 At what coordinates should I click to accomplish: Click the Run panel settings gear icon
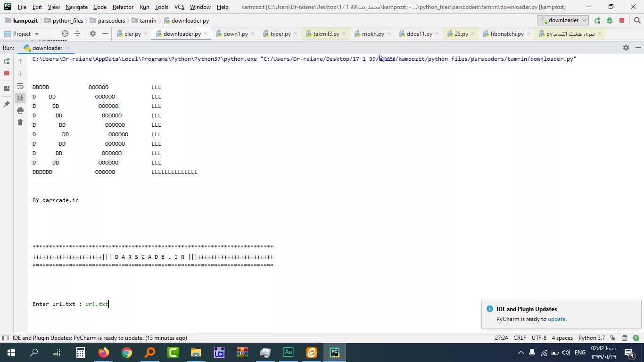click(x=626, y=48)
